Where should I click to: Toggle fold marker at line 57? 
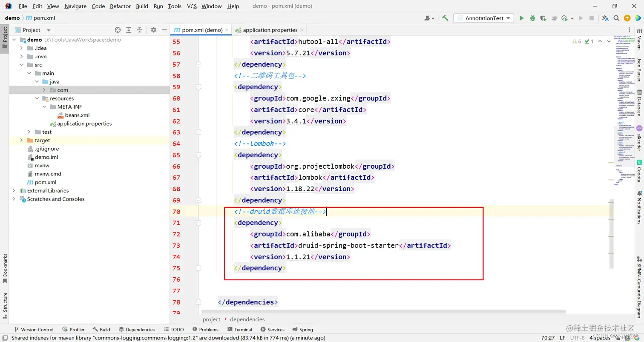198,64
